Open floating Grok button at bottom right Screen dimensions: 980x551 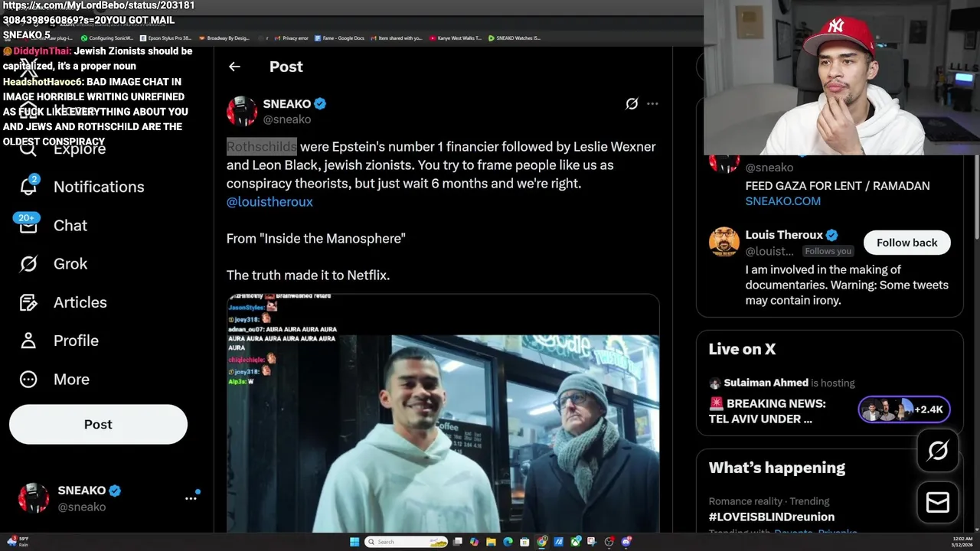pyautogui.click(x=938, y=451)
